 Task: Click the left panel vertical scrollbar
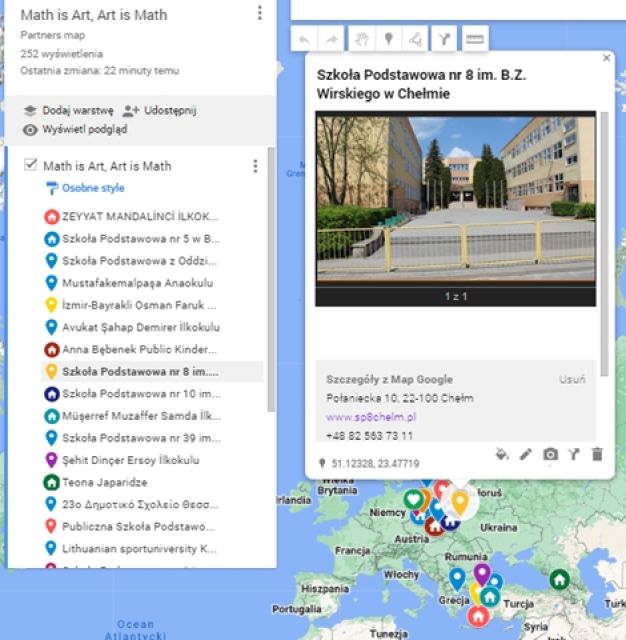(271, 280)
